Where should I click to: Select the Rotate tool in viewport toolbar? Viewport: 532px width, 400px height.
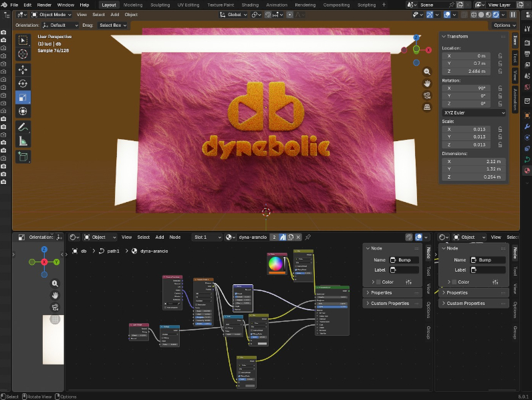coord(23,84)
